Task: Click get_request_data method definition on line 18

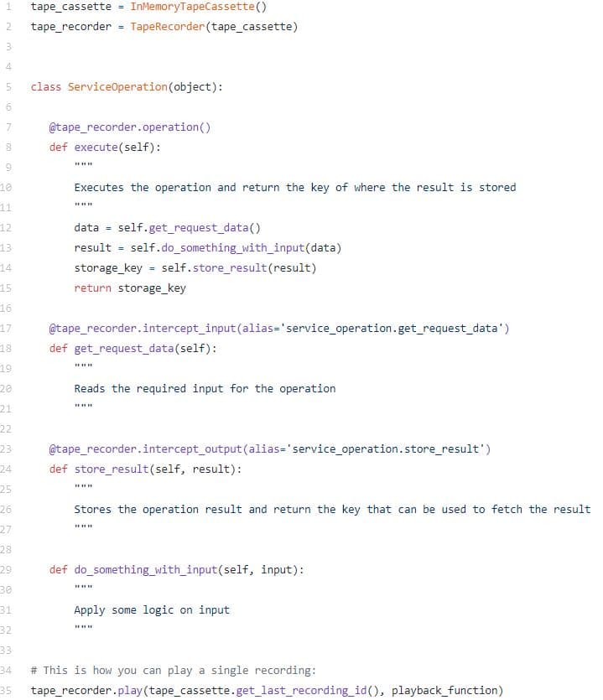Action: [124, 349]
